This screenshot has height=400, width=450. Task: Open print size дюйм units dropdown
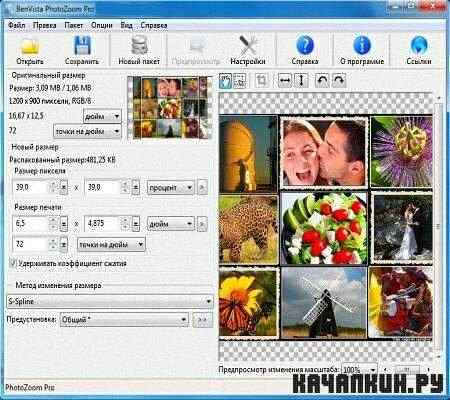click(170, 224)
